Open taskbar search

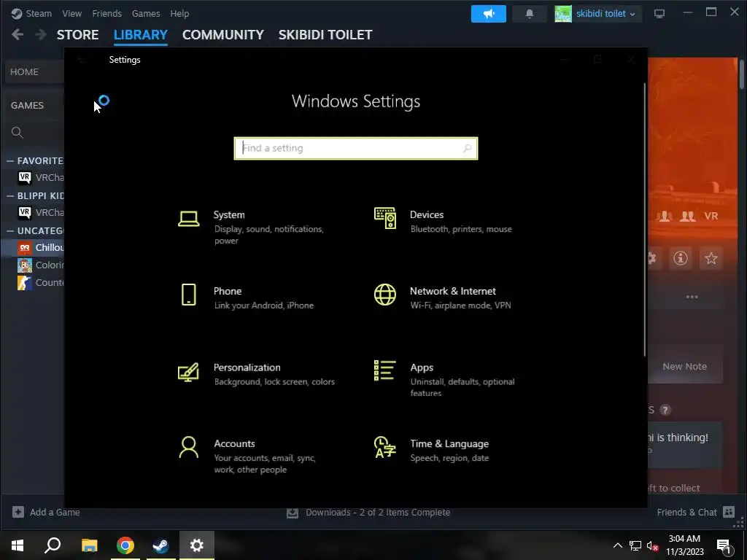click(53, 545)
